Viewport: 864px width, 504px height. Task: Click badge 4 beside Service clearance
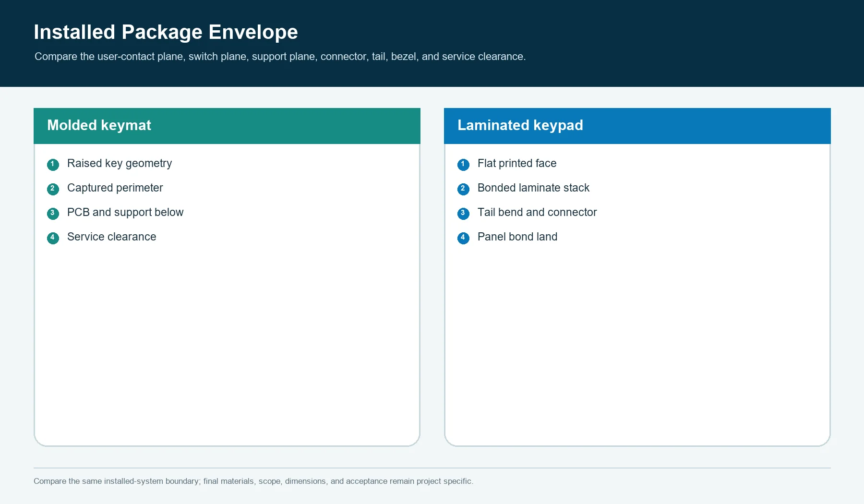[53, 238]
